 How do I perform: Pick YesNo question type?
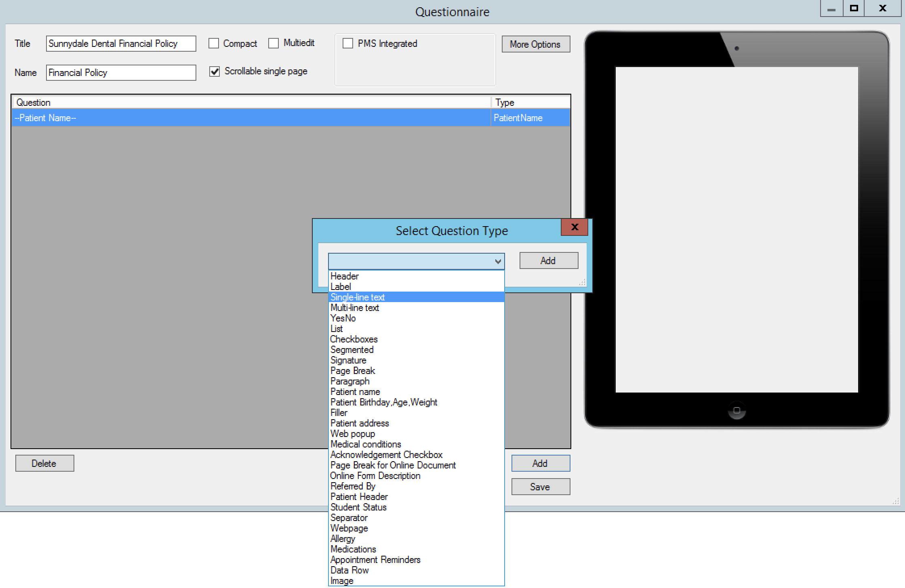click(x=417, y=318)
